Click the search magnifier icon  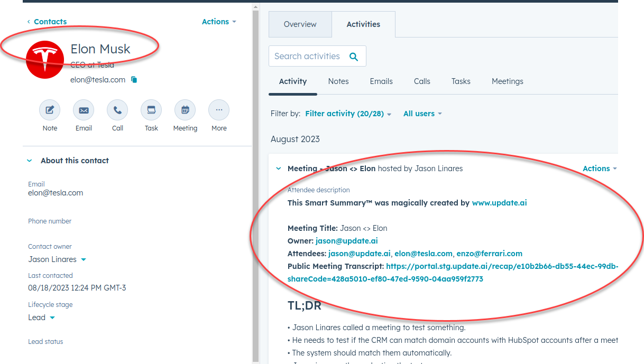[354, 57]
